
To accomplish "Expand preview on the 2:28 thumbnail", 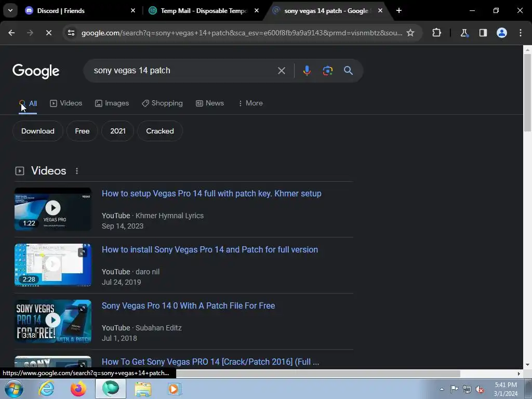I will [x=83, y=252].
